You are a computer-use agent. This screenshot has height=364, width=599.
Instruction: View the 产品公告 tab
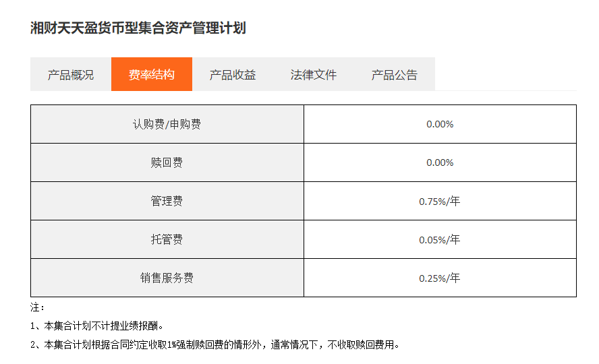[395, 75]
